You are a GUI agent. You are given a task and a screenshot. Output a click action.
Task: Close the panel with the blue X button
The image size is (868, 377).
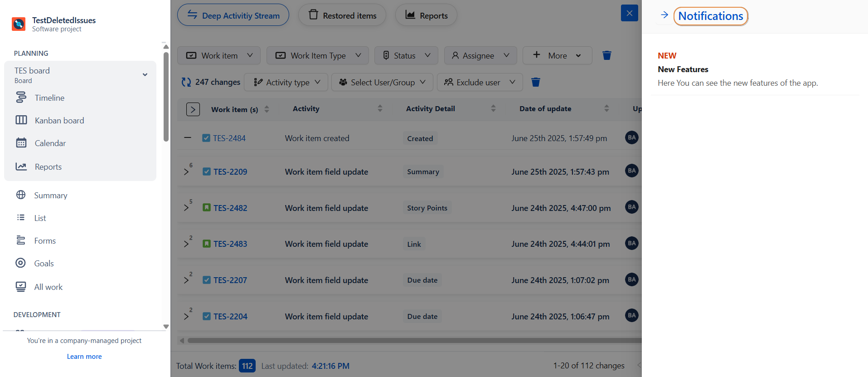[x=629, y=13]
